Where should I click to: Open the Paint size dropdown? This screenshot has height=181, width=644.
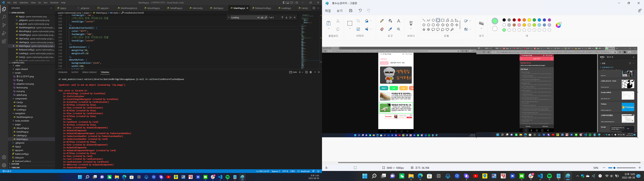(481, 28)
